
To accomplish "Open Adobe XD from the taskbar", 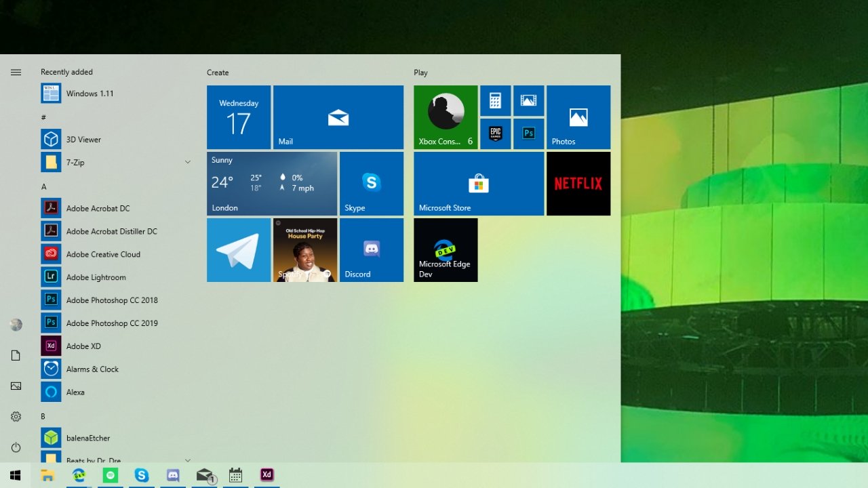I will coord(267,475).
